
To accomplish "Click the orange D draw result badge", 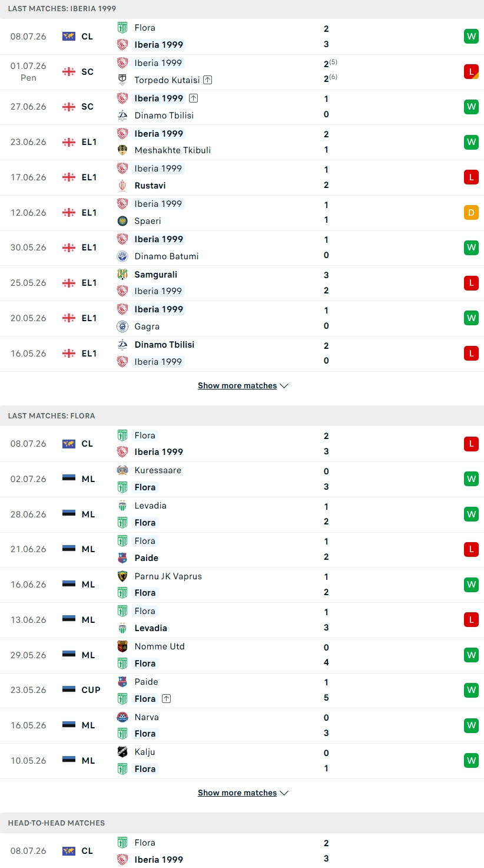I will tap(471, 212).
